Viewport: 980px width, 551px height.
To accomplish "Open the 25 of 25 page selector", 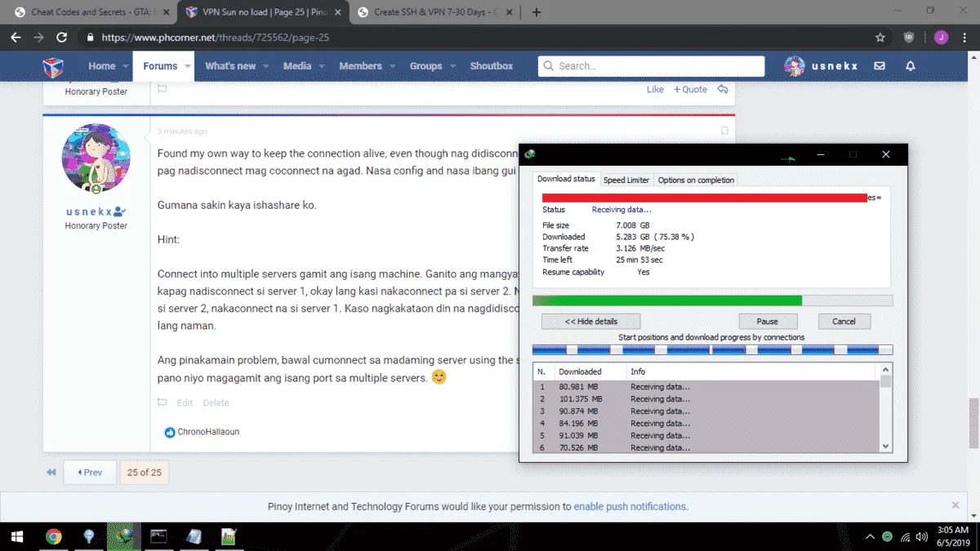I will tap(145, 473).
